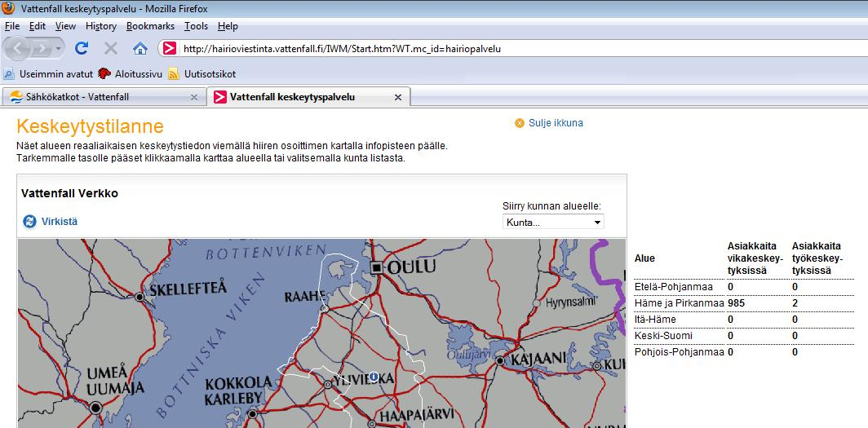The image size is (868, 428).
Task: Click the Kajaani marker on the map
Action: click(x=500, y=360)
